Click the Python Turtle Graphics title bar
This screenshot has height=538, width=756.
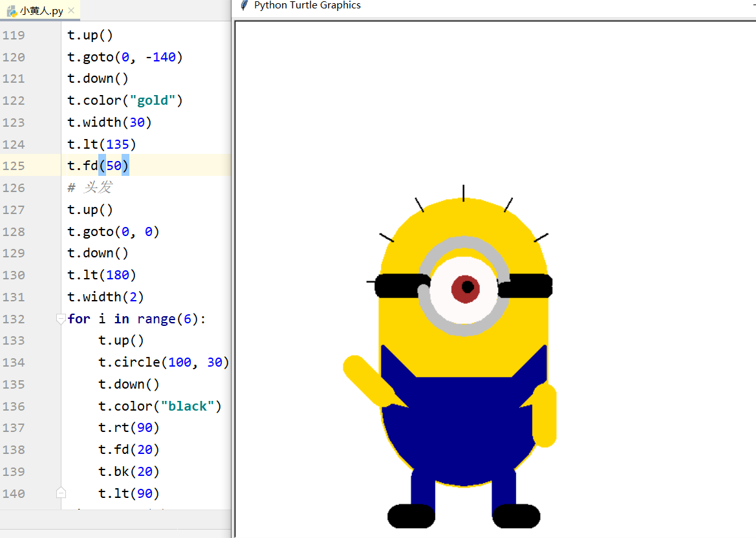tap(453, 6)
